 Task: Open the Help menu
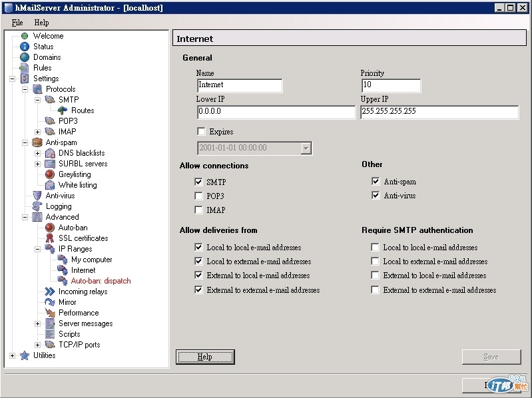(x=41, y=23)
